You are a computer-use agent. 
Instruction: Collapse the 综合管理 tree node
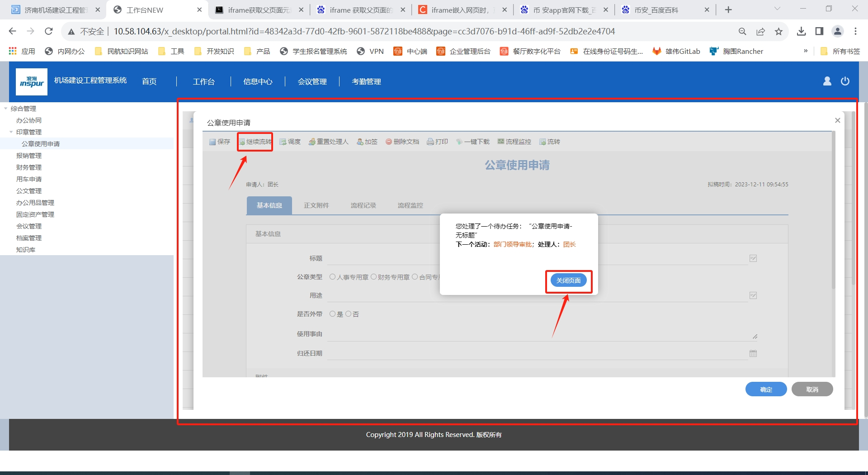6,109
